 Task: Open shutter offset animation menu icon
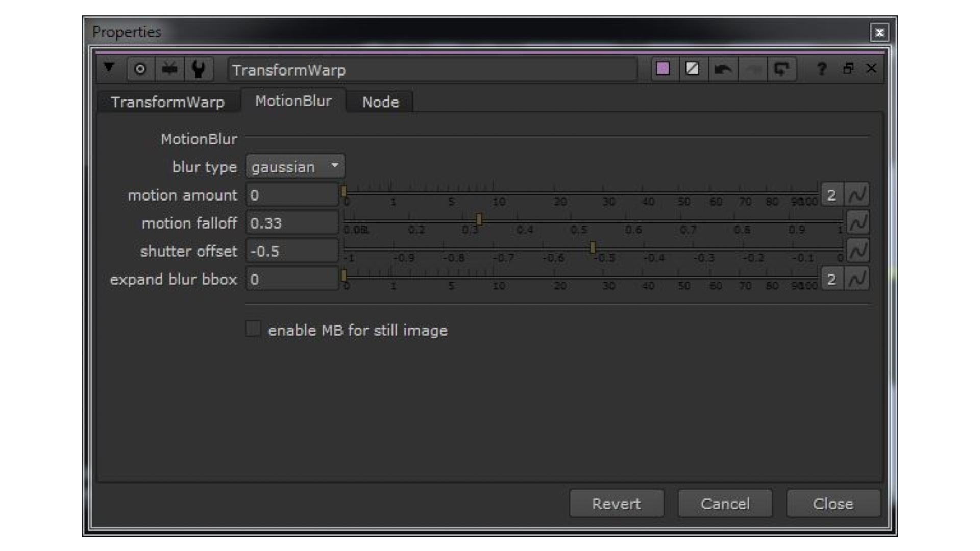[857, 251]
